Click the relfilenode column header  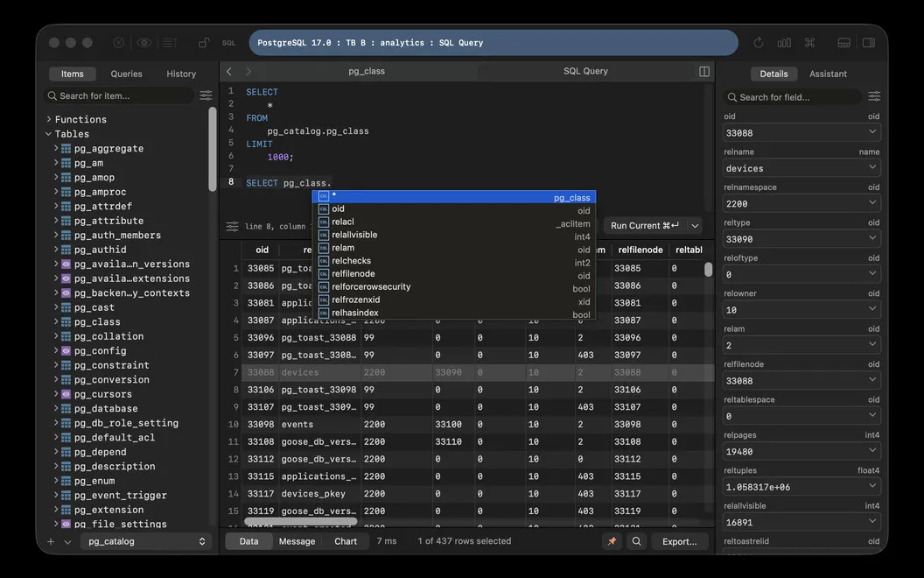640,250
